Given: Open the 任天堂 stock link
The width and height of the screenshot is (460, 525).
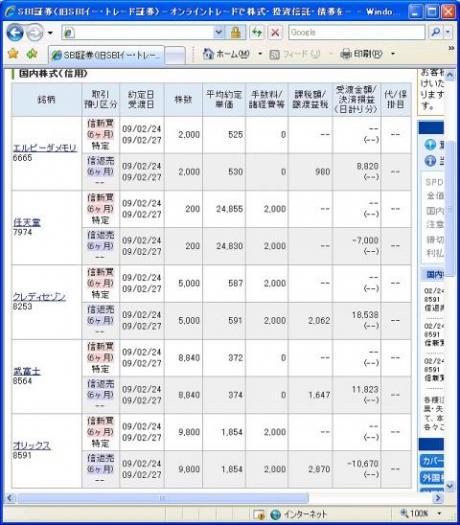Looking at the screenshot, I should 27,222.
